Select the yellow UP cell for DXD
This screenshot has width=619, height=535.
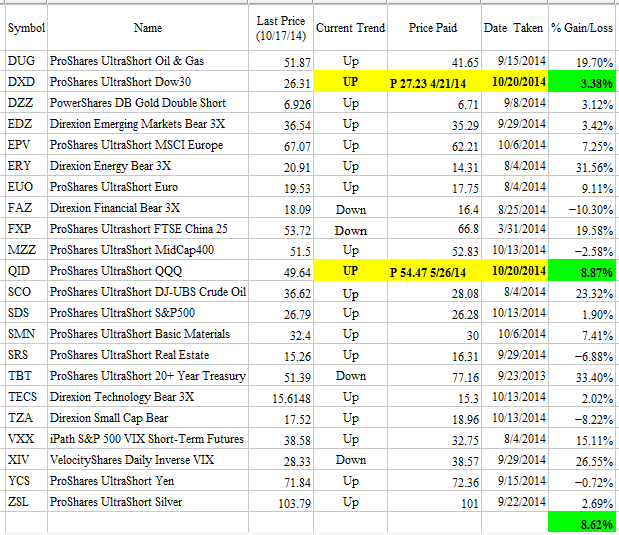[350, 82]
